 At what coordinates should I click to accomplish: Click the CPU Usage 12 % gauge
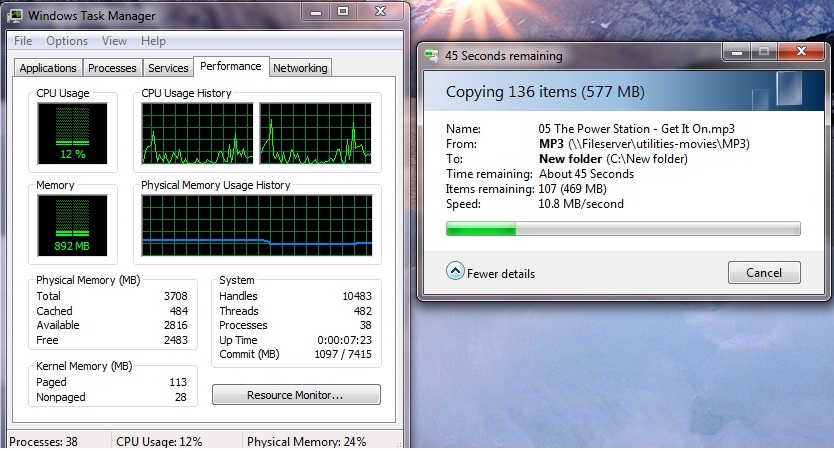tap(72, 133)
